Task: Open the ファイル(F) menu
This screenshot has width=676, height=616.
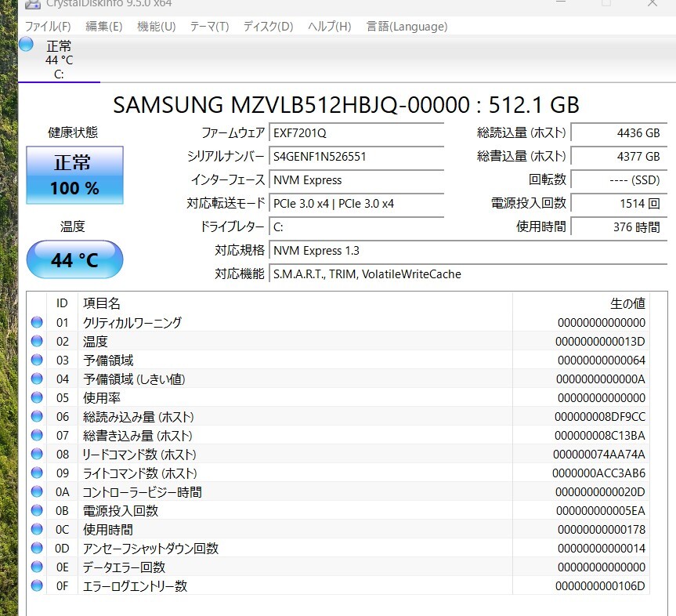Action: coord(48,27)
